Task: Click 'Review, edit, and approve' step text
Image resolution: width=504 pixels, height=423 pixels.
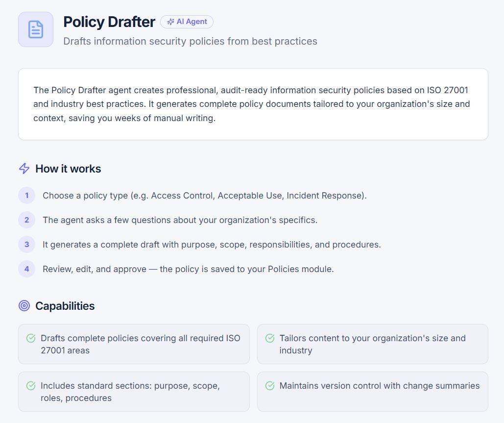Action: (x=189, y=269)
